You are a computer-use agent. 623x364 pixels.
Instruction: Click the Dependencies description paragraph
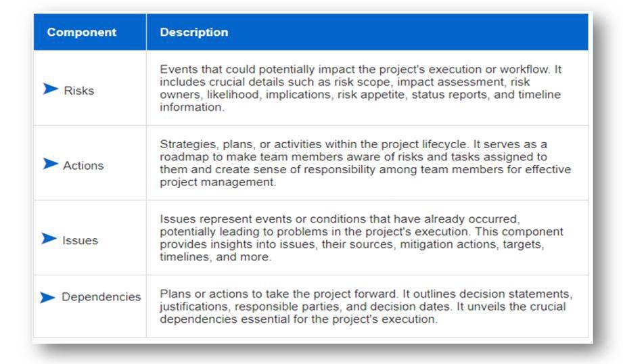click(x=367, y=306)
